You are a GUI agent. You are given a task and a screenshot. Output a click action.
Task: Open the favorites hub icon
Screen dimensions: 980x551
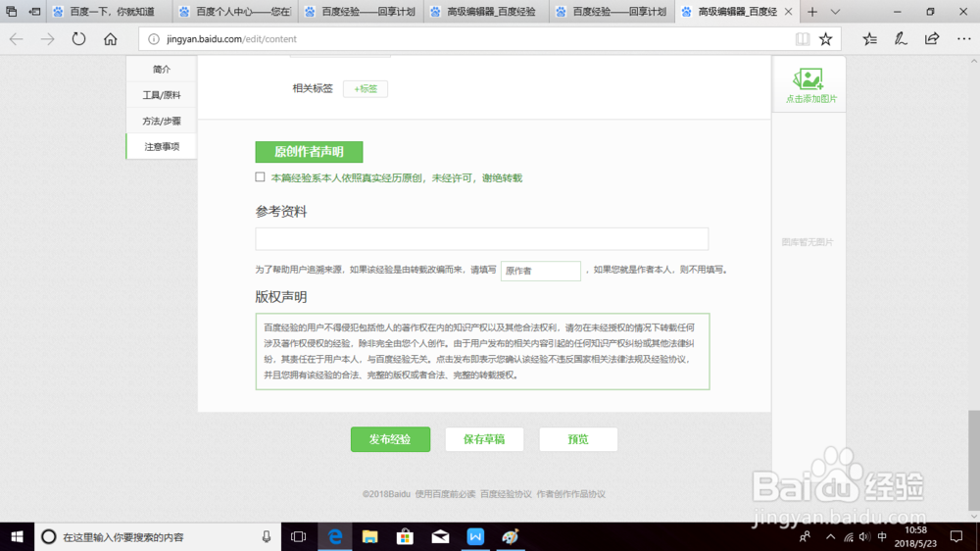point(869,39)
